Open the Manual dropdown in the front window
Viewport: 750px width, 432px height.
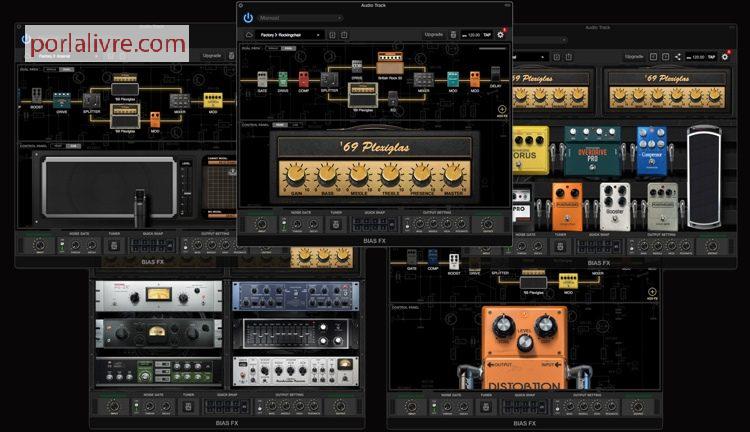pyautogui.click(x=300, y=18)
